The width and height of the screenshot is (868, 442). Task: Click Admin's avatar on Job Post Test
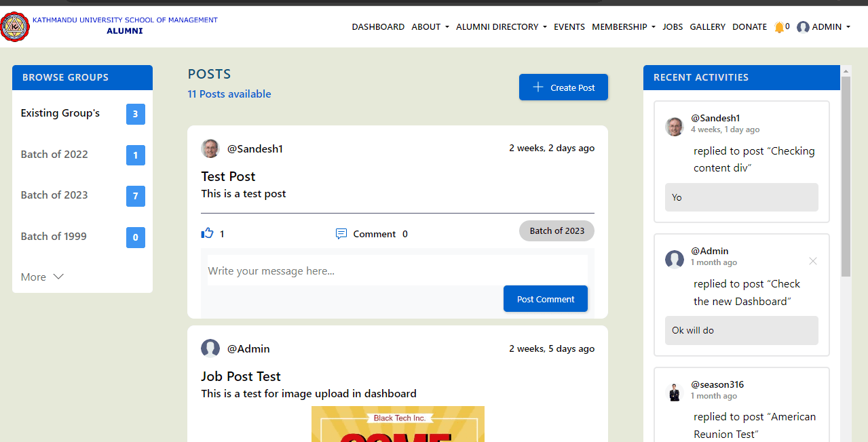210,348
